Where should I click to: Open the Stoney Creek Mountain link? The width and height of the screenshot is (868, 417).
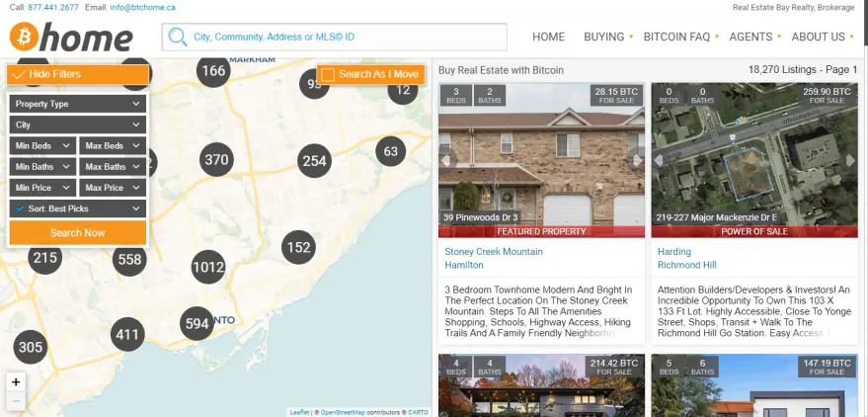494,251
